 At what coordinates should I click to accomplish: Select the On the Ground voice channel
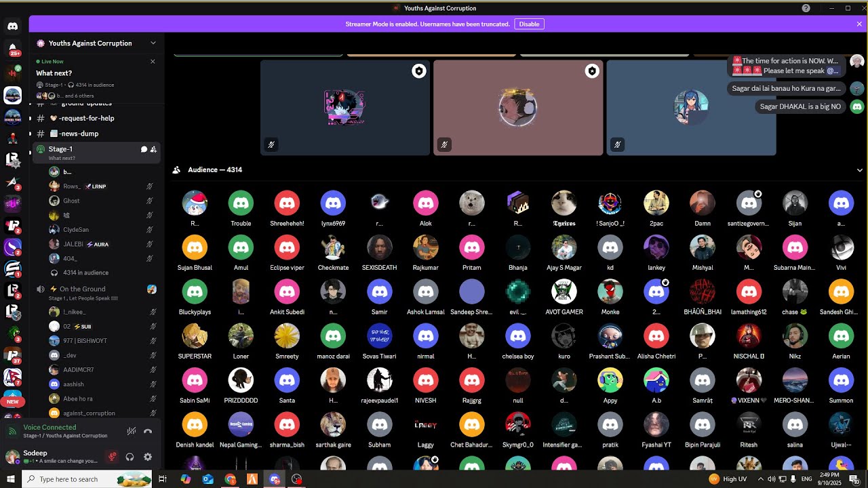pos(96,293)
